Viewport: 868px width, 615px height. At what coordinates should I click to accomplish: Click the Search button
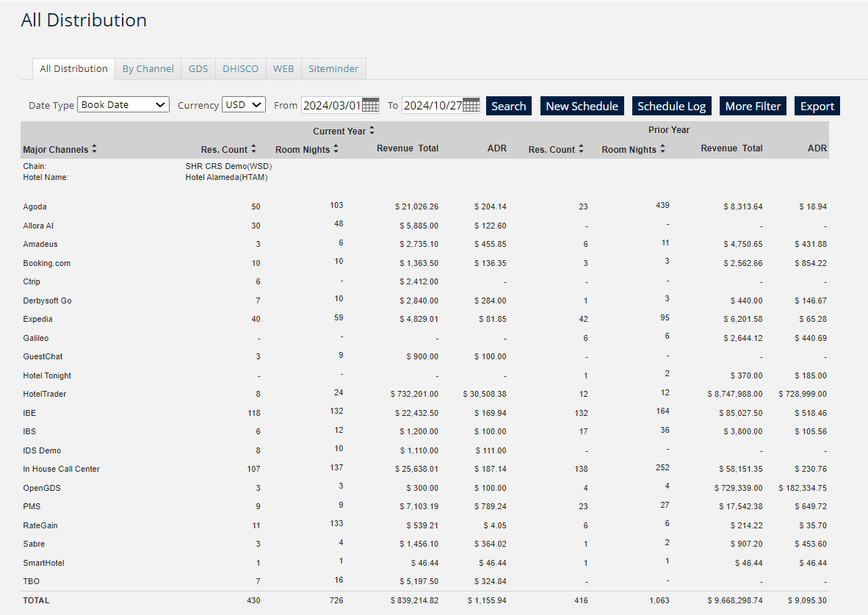point(509,106)
